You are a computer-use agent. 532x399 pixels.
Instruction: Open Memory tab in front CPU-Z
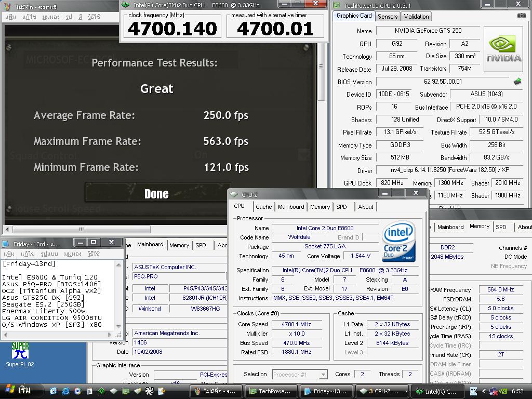coord(320,207)
